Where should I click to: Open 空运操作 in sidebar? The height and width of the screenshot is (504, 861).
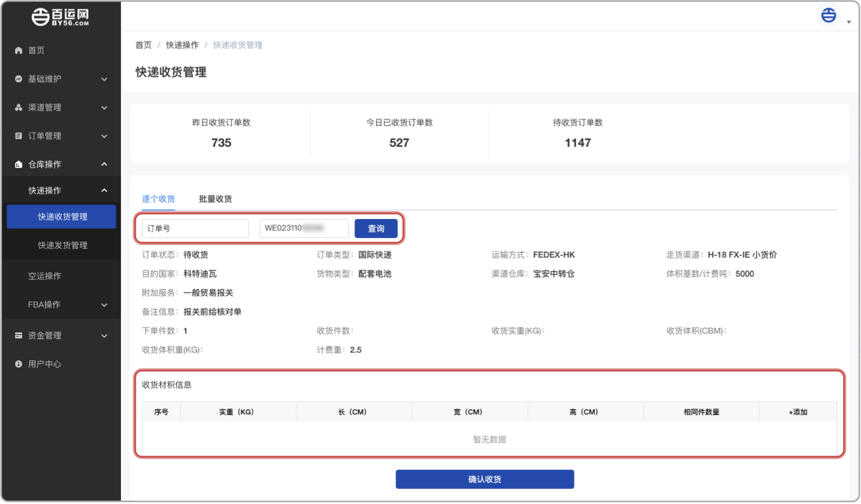click(45, 276)
